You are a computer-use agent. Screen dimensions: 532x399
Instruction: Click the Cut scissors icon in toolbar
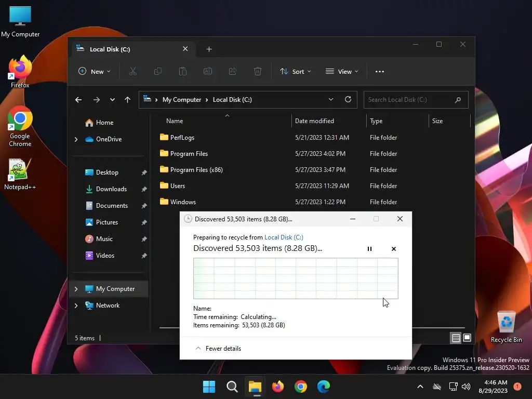[132, 71]
